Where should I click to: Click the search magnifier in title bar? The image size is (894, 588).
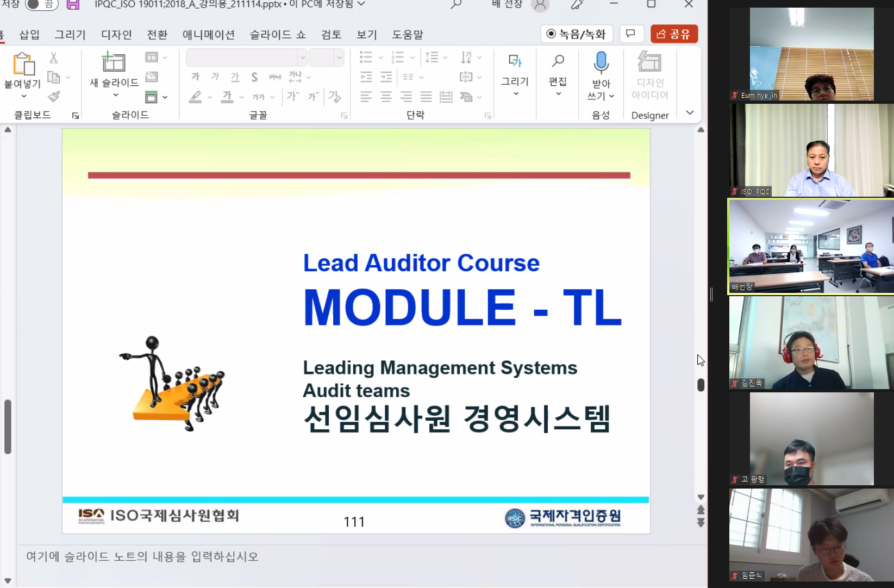click(456, 5)
